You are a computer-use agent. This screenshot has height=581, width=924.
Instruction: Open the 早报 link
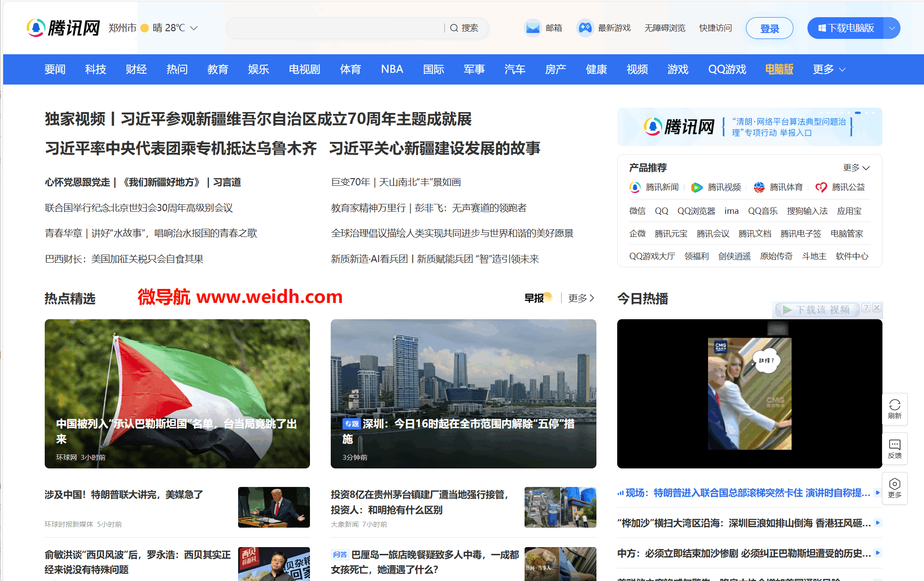(x=538, y=298)
